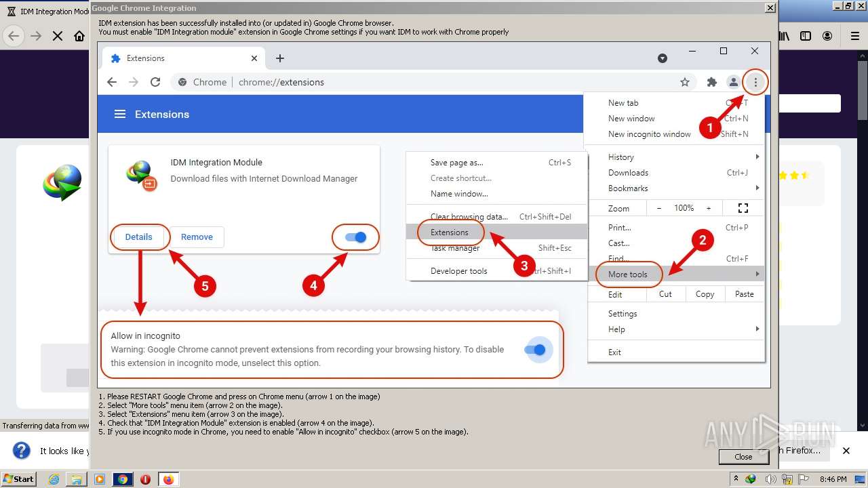Go forward in the Firefox window
868x488 pixels.
pos(36,36)
